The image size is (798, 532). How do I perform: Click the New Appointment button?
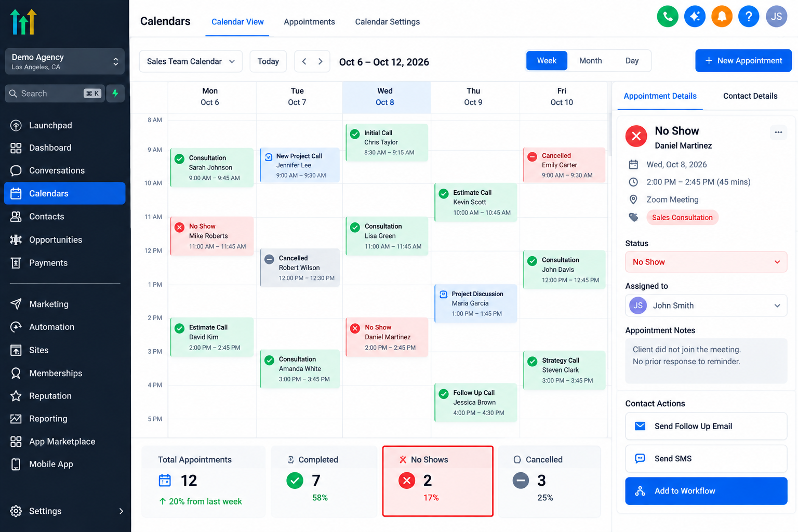pyautogui.click(x=743, y=61)
